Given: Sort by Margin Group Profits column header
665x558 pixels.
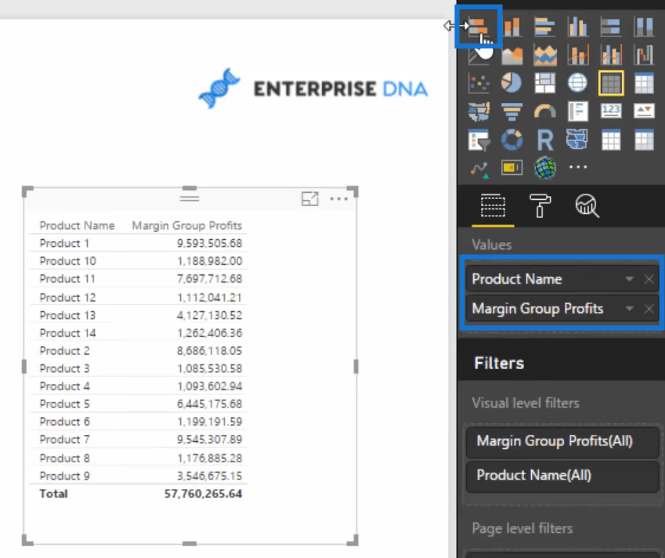Looking at the screenshot, I should click(187, 226).
